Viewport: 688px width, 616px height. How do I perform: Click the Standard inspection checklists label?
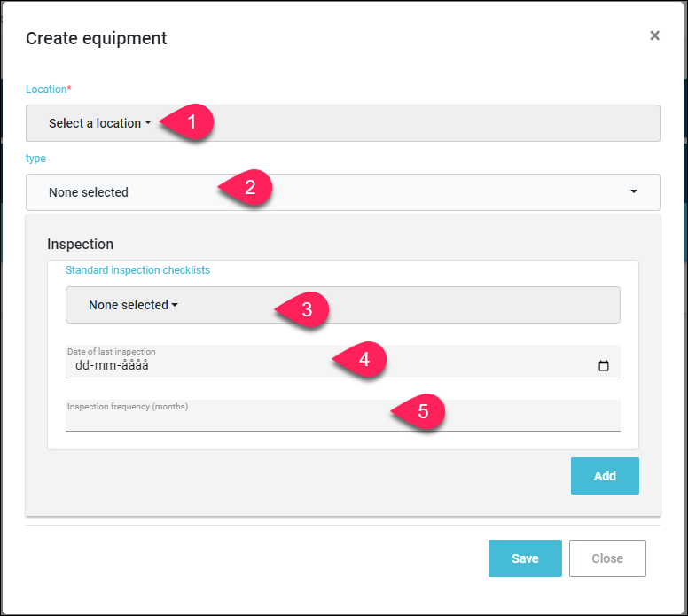pyautogui.click(x=137, y=269)
